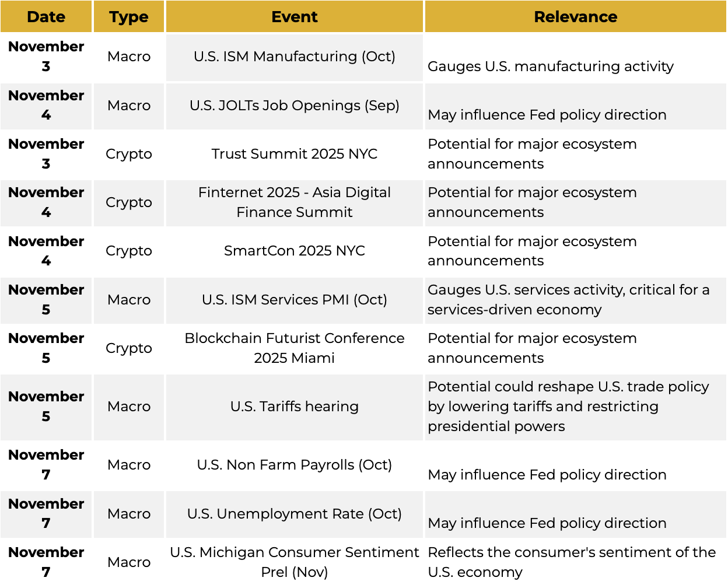Click the U.S. Non Farm Payrolls cell

(x=294, y=465)
